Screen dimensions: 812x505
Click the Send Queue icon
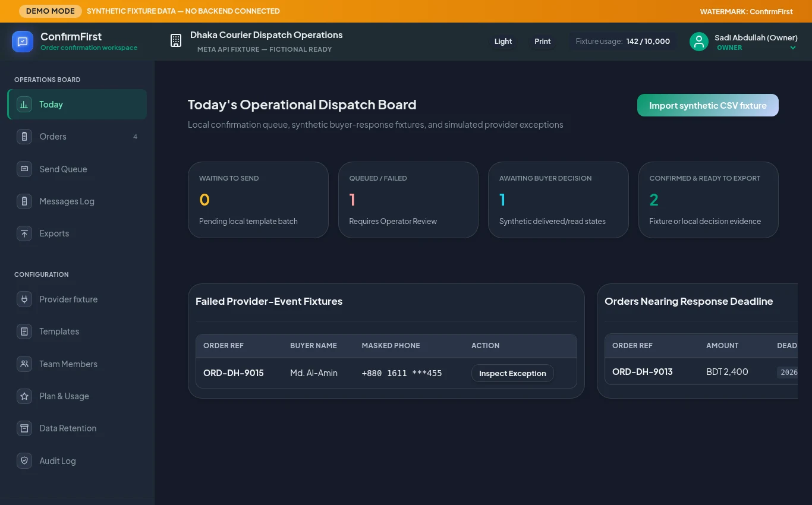(24, 169)
